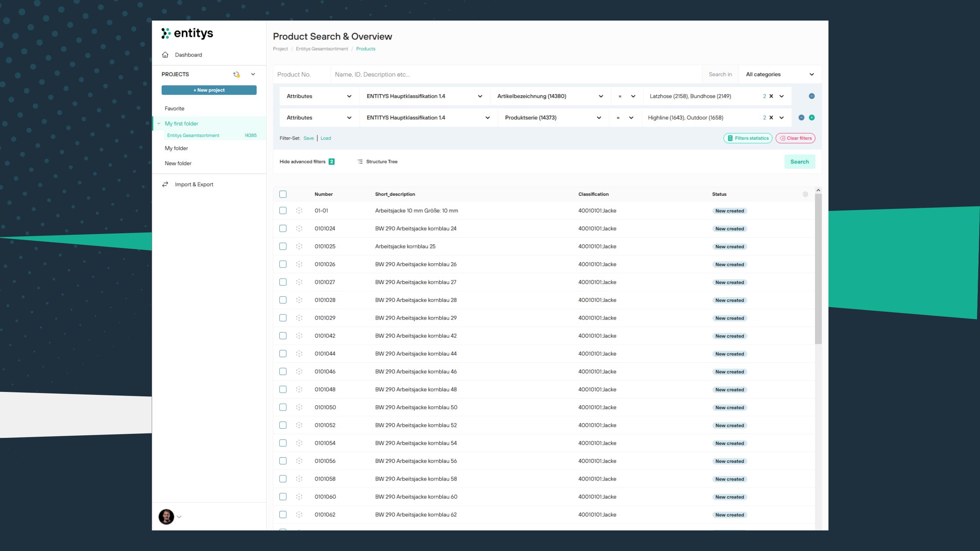This screenshot has height=551, width=980.
Task: Open table column settings gear
Action: [x=805, y=194]
